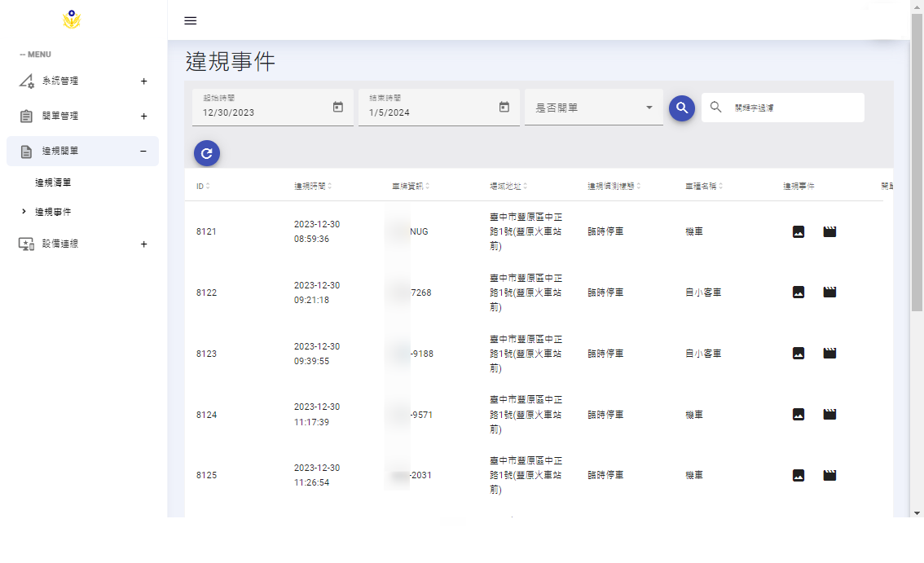This screenshot has height=563, width=924.
Task: Select ID cell 8121
Action: 206,231
